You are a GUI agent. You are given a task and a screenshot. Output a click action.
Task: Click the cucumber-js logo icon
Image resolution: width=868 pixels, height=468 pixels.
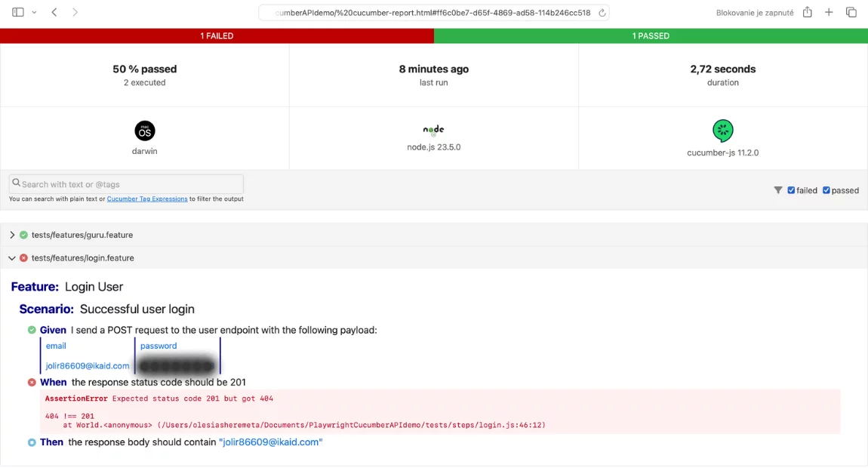click(x=722, y=131)
